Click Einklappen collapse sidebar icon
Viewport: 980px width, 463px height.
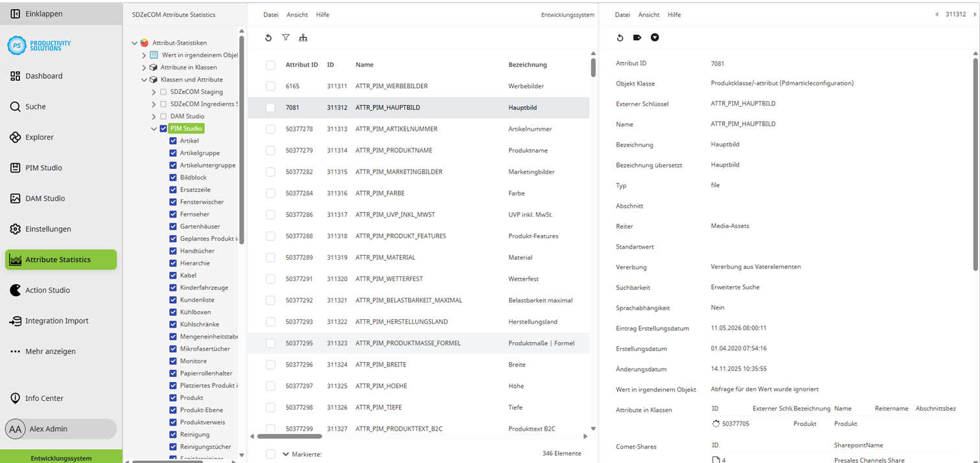point(16,13)
